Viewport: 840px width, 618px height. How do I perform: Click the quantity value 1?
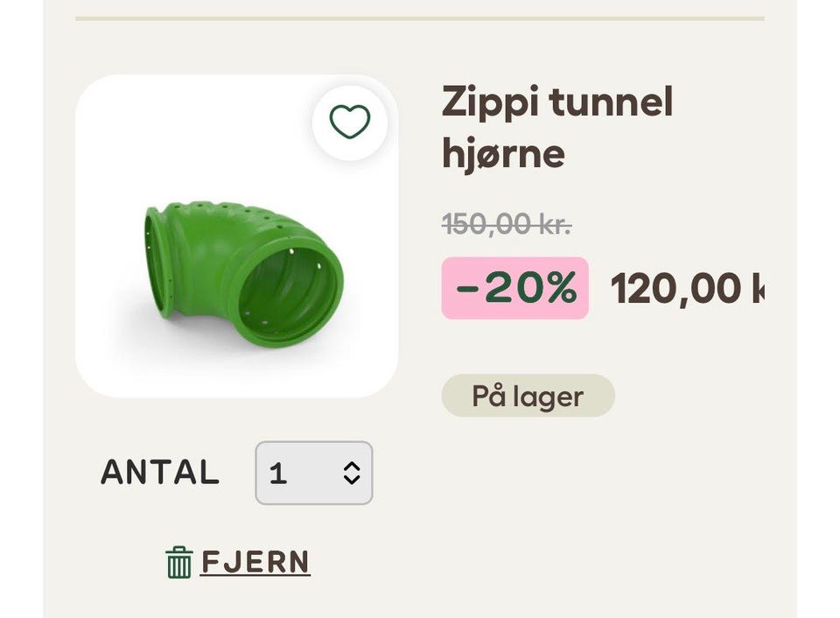[278, 474]
